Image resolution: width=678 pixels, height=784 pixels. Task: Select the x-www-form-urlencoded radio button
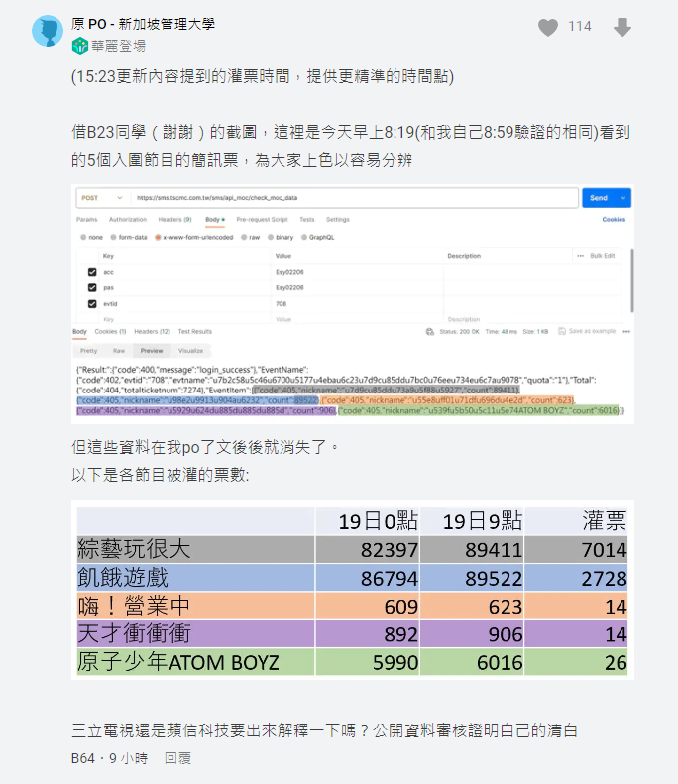158,237
